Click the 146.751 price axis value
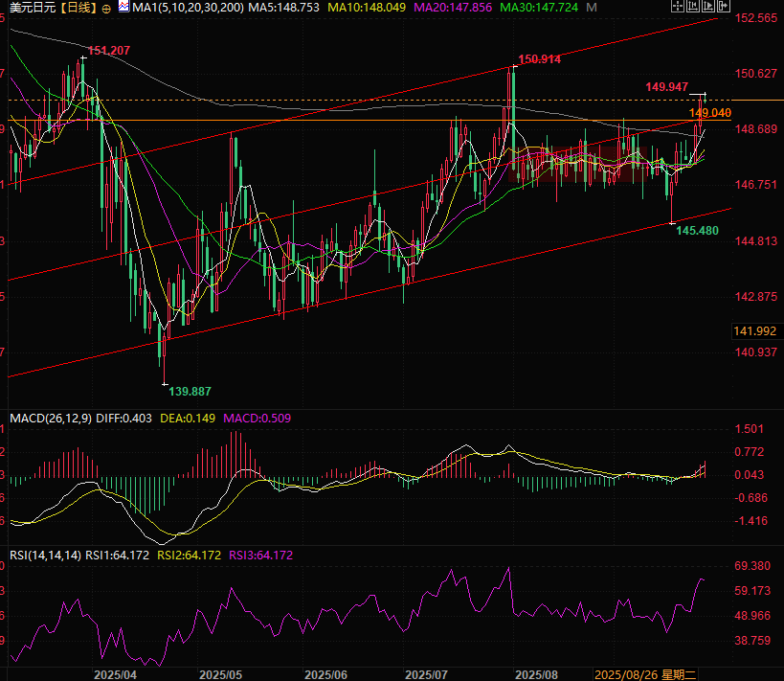This screenshot has width=784, height=681. [756, 185]
